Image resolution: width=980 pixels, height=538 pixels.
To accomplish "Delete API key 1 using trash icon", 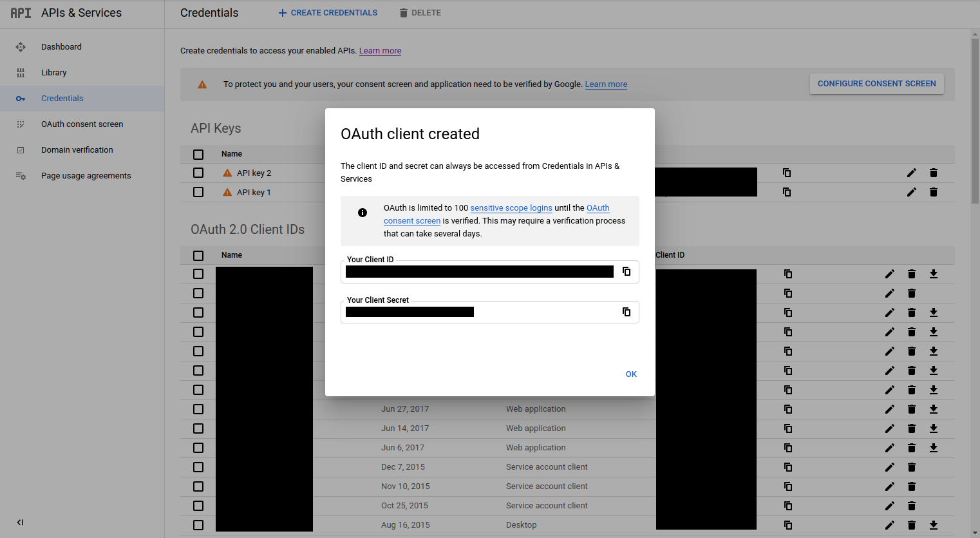I will click(x=933, y=192).
